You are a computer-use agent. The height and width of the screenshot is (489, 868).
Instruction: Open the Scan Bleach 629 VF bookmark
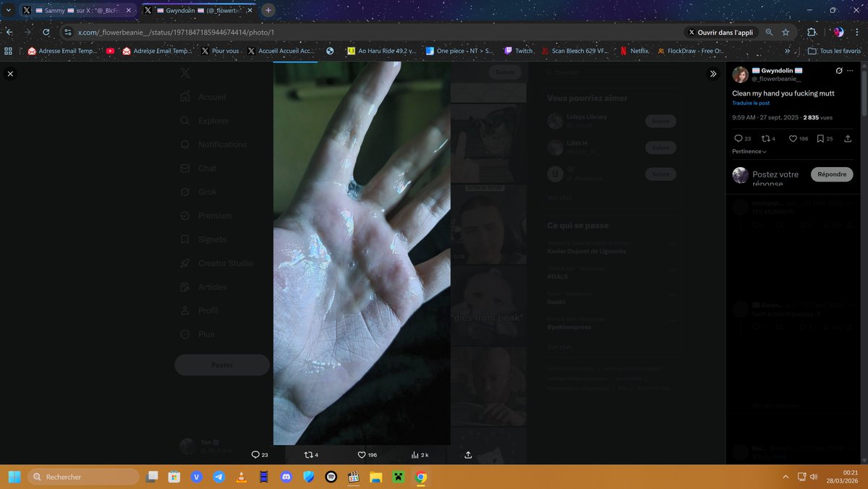pyautogui.click(x=576, y=51)
